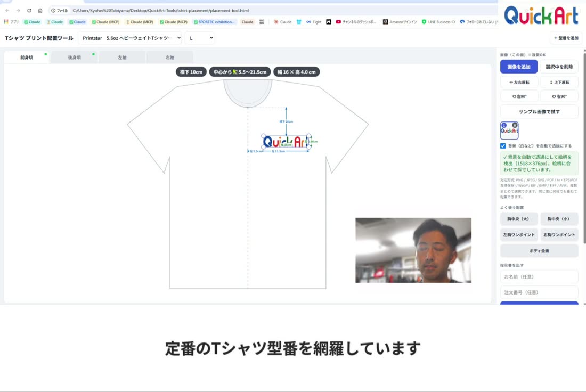Open the SPORTEC exhibition bookmark
The height and width of the screenshot is (392, 586).
pyautogui.click(x=214, y=22)
